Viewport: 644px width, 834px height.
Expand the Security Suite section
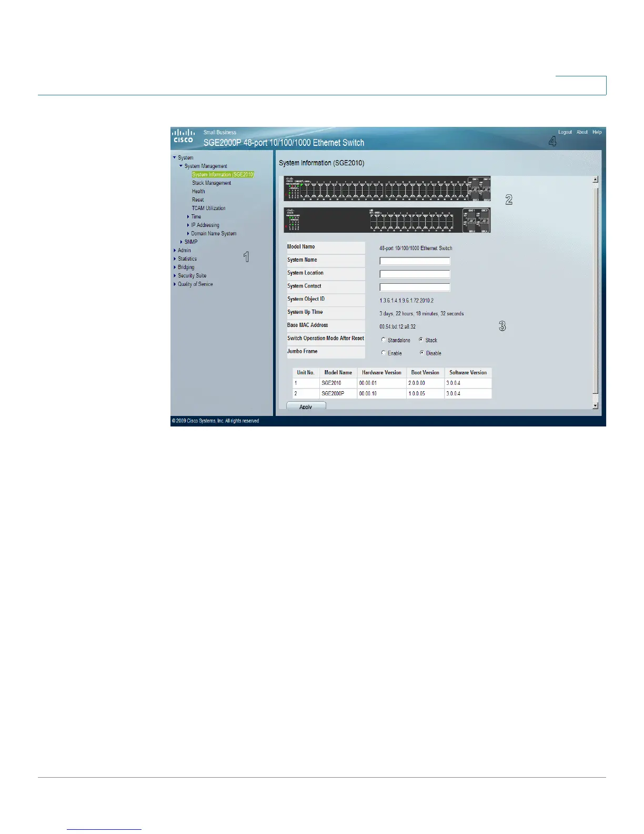[175, 275]
